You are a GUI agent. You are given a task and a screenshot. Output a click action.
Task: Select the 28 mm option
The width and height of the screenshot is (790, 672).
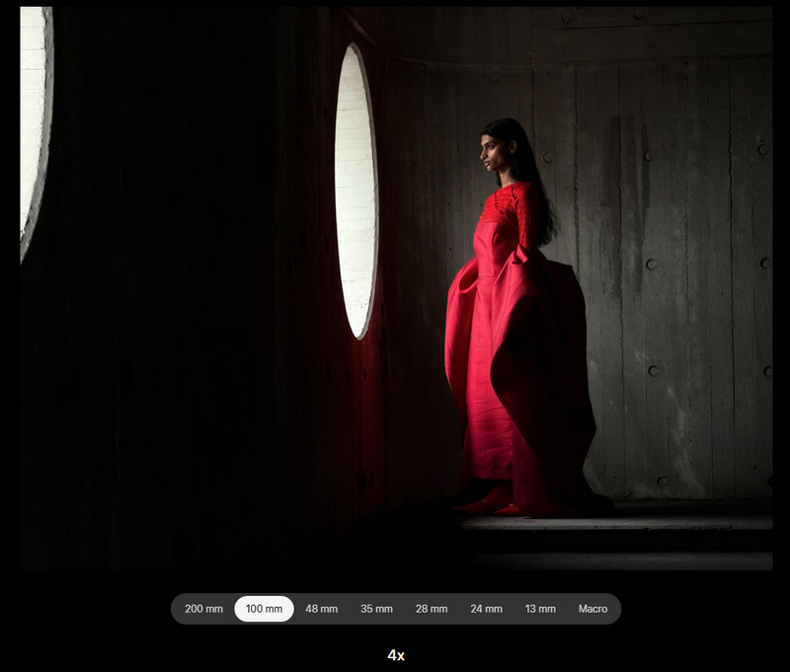[432, 609]
